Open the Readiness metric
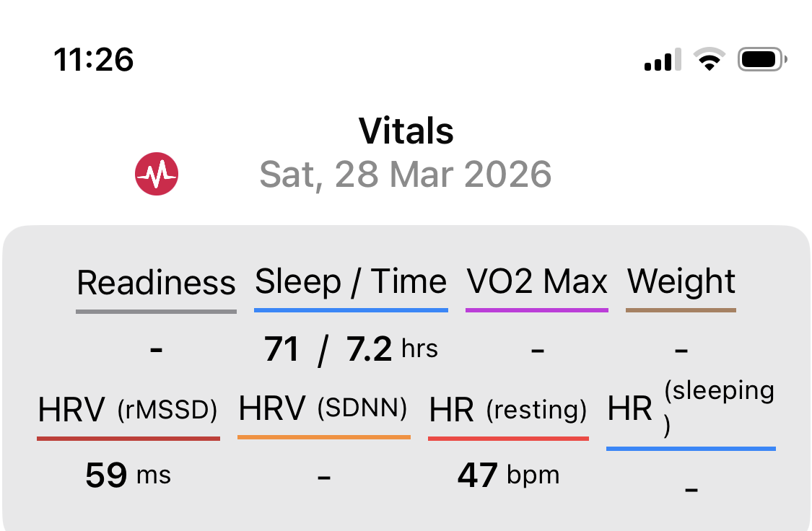Viewport: 812px width, 531px height. click(156, 282)
